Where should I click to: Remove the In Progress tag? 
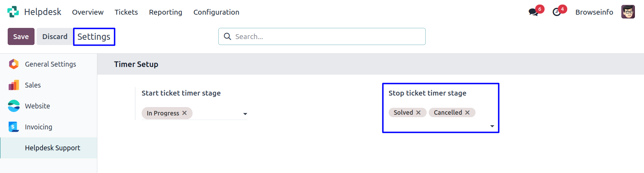point(185,113)
